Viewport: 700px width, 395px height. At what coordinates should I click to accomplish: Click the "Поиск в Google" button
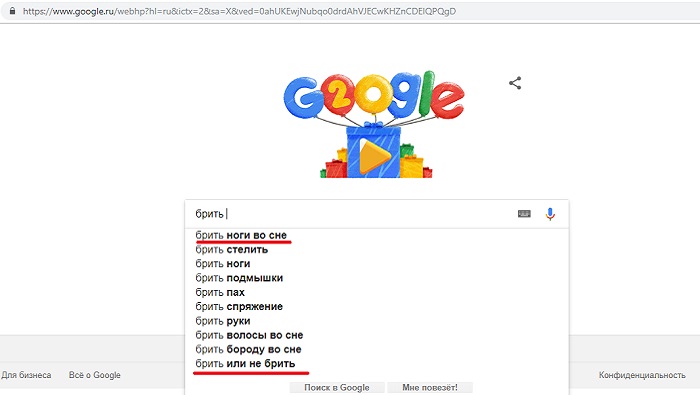pos(337,387)
